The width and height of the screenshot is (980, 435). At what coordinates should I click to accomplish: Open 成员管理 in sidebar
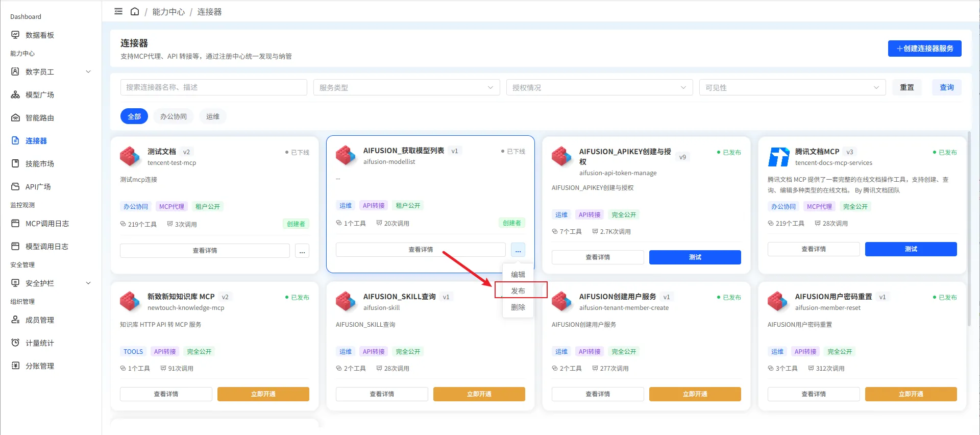pyautogui.click(x=40, y=320)
